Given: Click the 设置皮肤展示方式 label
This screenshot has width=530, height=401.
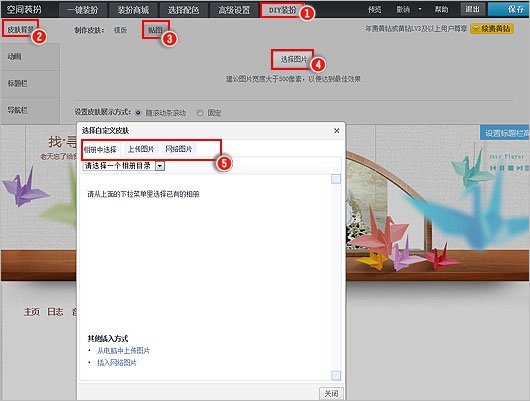Looking at the screenshot, I should [102, 112].
